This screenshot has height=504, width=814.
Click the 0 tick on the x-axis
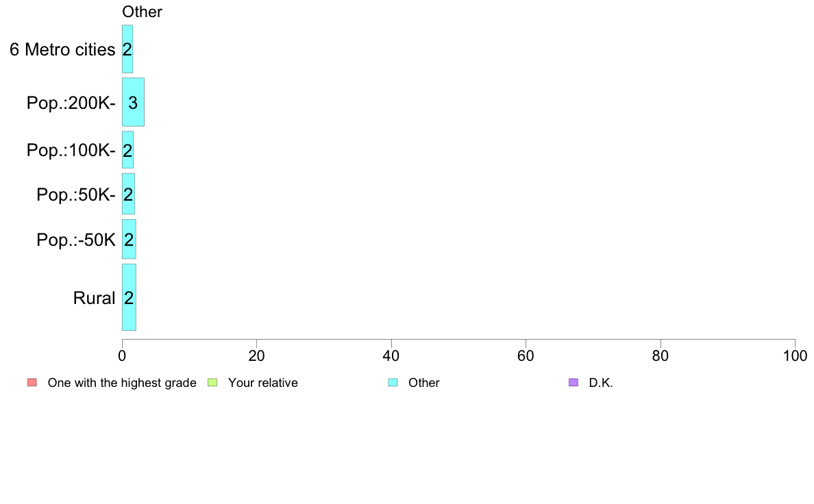coord(122,355)
